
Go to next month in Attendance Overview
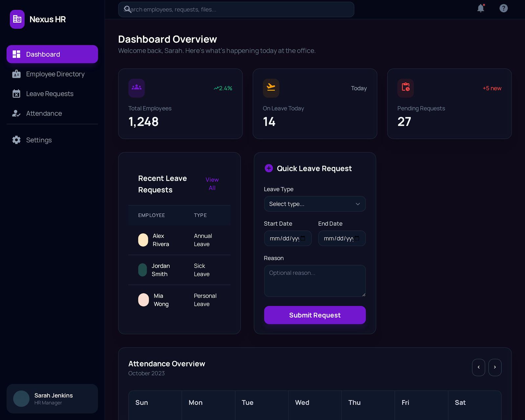pyautogui.click(x=495, y=367)
